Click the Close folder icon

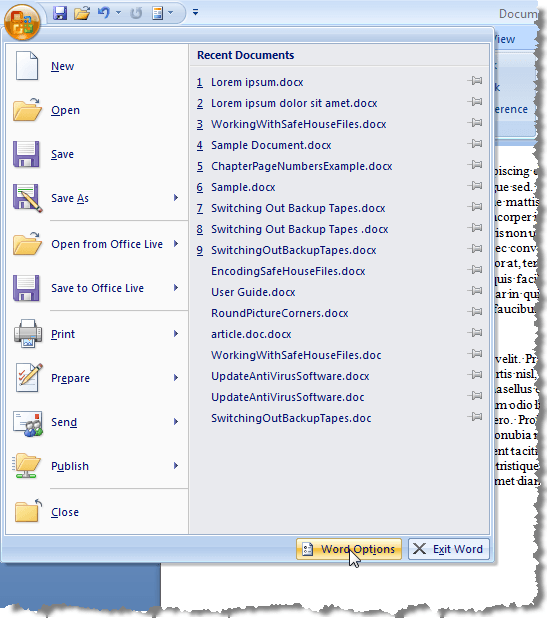tap(28, 511)
